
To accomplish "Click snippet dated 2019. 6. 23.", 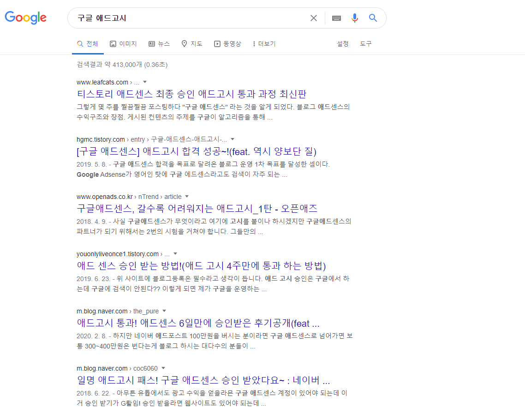I will [213, 284].
